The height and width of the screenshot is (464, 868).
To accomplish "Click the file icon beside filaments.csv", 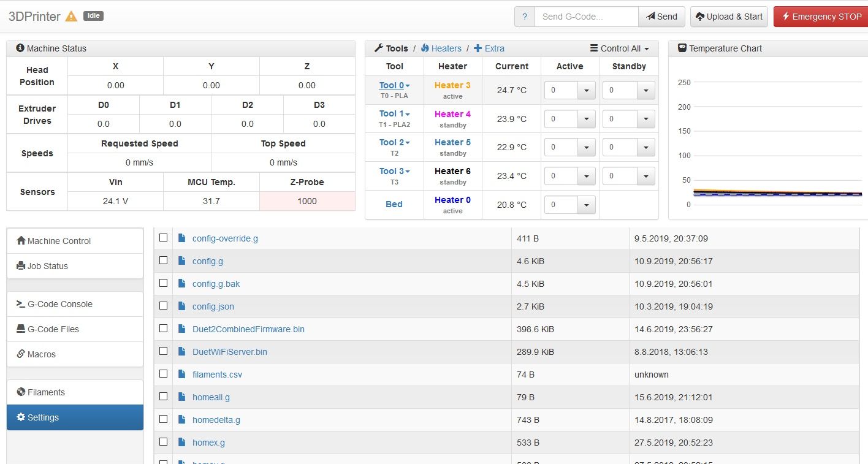I will (x=181, y=374).
